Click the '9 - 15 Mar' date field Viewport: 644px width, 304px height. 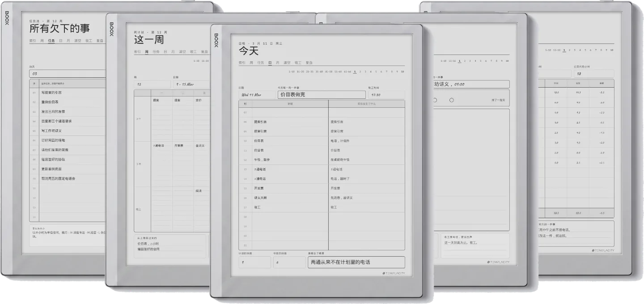coord(191,84)
